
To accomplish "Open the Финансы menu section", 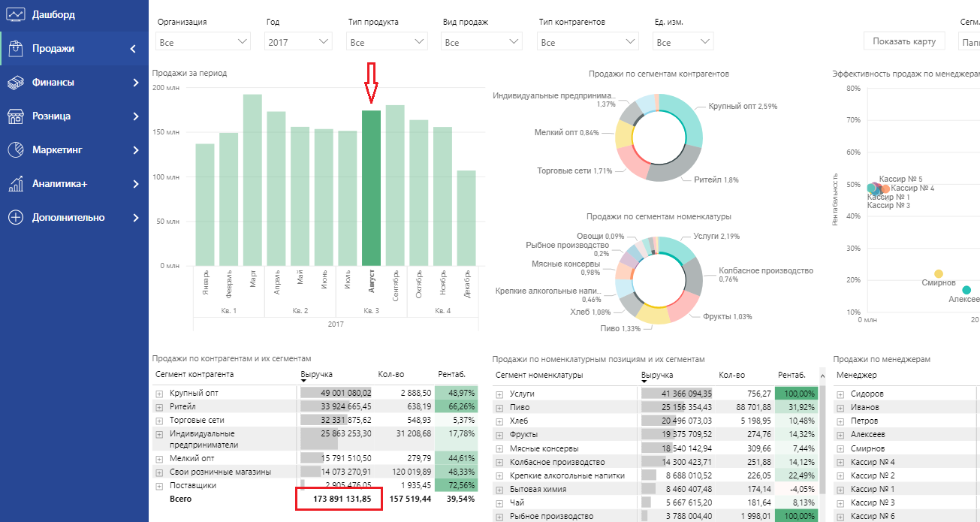I will pyautogui.click(x=74, y=83).
